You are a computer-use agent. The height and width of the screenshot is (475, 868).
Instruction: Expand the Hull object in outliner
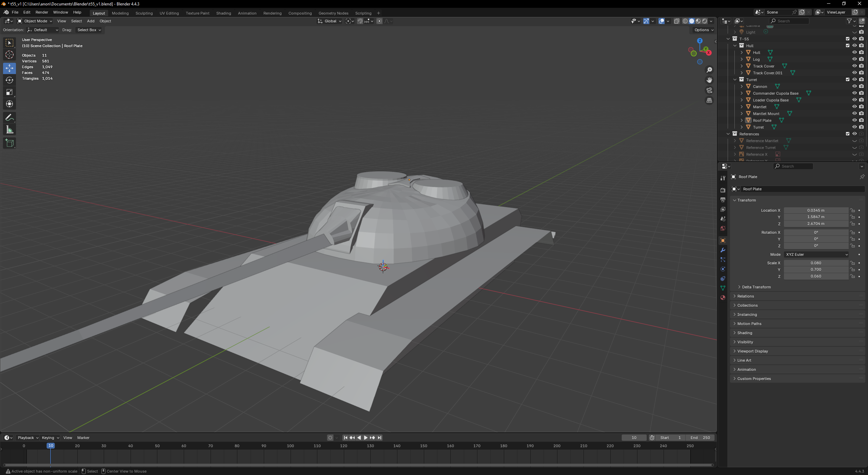[742, 53]
